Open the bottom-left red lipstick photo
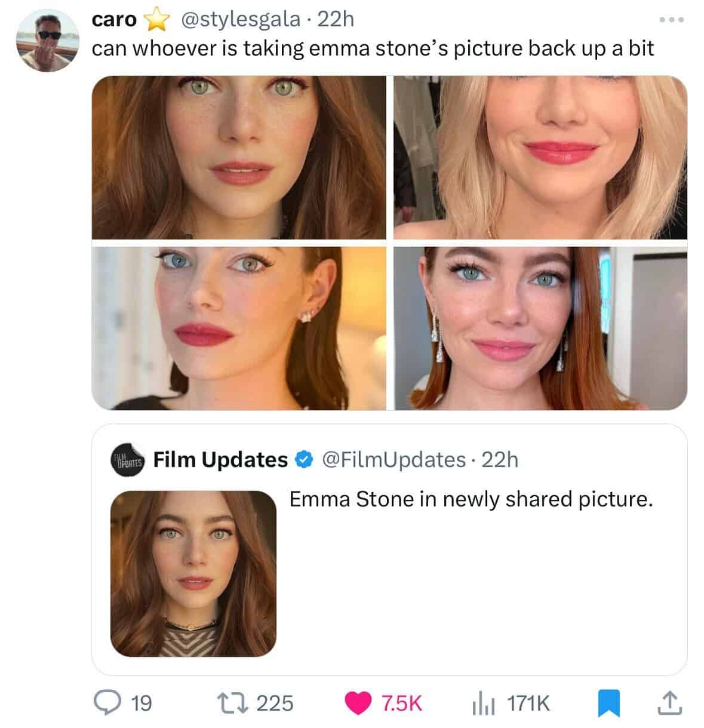This screenshot has width=704, height=728. 239,328
